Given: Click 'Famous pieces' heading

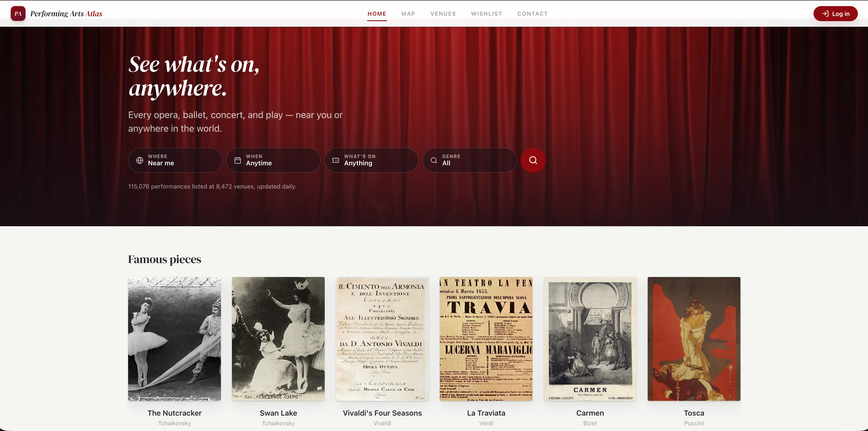Looking at the screenshot, I should point(164,259).
